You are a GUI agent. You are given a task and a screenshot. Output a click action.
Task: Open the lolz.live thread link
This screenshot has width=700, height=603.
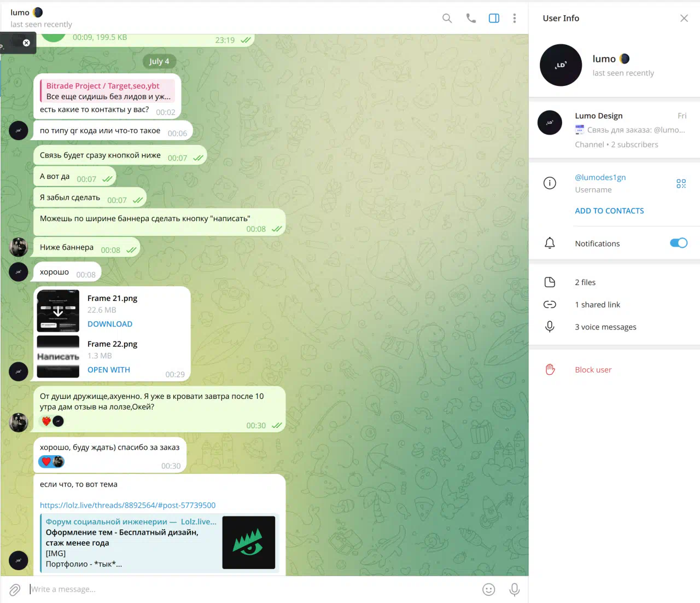tap(127, 505)
